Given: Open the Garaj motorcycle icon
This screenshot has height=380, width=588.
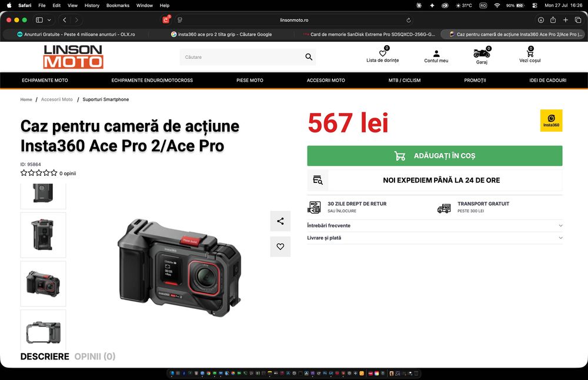Looking at the screenshot, I should 482,54.
